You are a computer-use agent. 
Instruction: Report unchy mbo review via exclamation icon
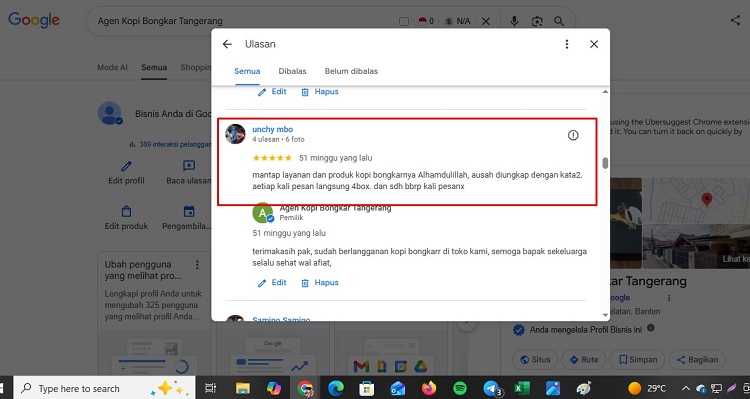point(573,135)
